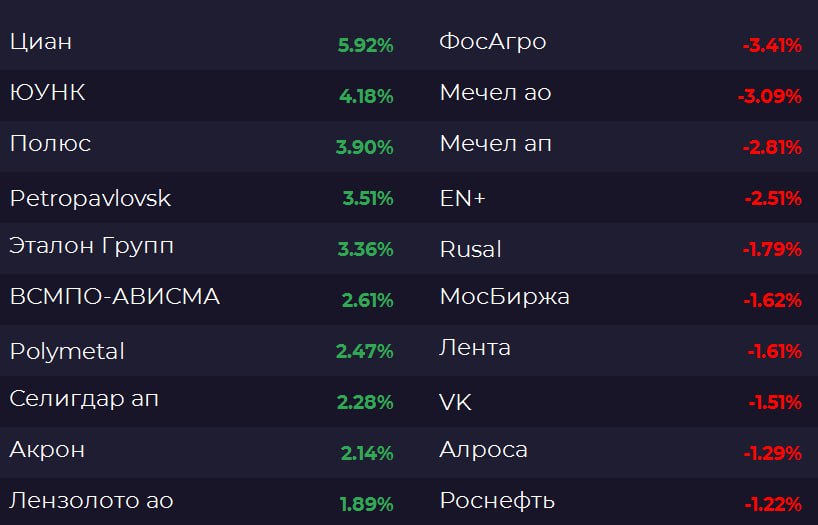The image size is (818, 525).
Task: Select the Роснефть stock name
Action: tap(497, 500)
